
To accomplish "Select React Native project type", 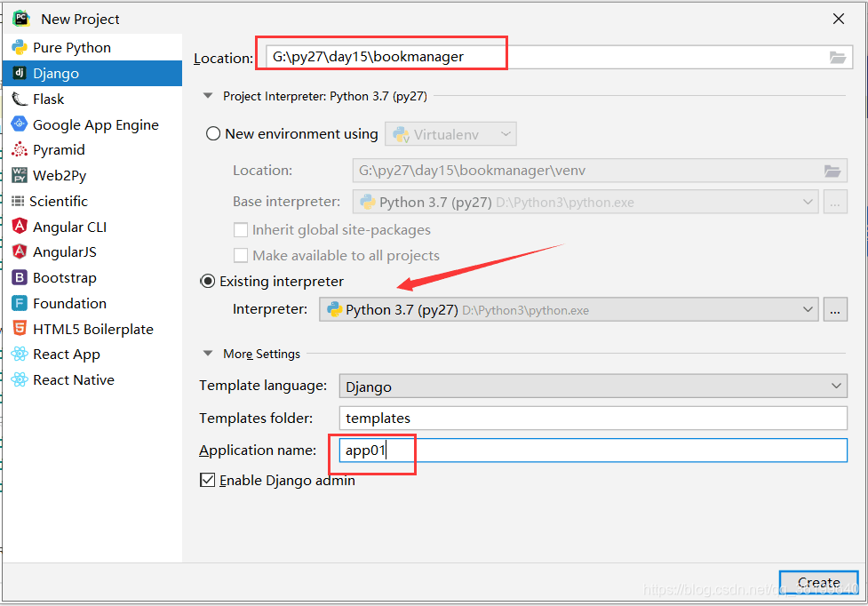I will pyautogui.click(x=92, y=379).
